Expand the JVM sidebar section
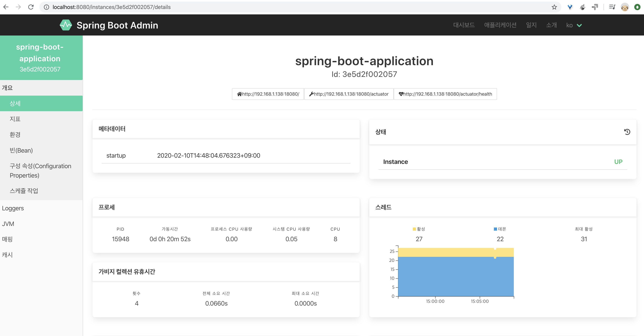The height and width of the screenshot is (336, 644). tap(8, 224)
